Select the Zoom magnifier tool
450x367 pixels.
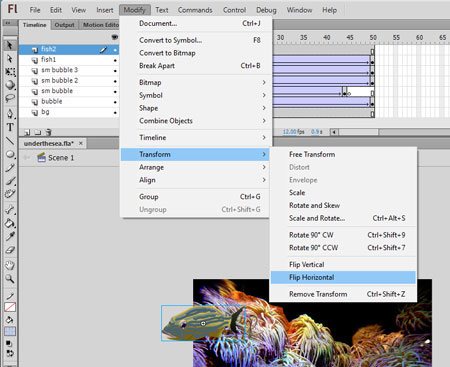pyautogui.click(x=10, y=279)
